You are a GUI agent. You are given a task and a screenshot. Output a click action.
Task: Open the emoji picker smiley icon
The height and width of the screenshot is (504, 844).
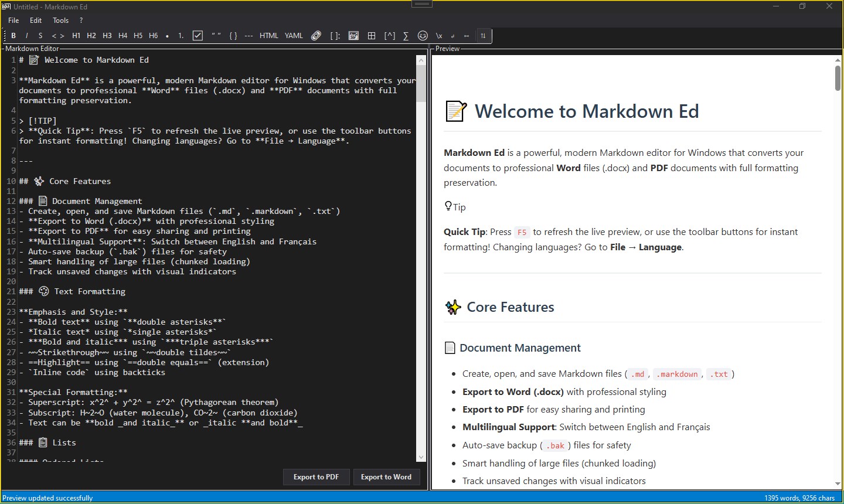423,36
